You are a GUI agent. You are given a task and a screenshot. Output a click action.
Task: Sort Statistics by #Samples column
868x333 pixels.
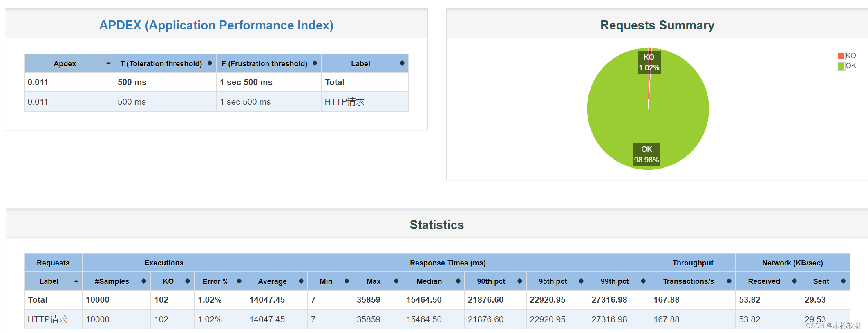pos(116,281)
